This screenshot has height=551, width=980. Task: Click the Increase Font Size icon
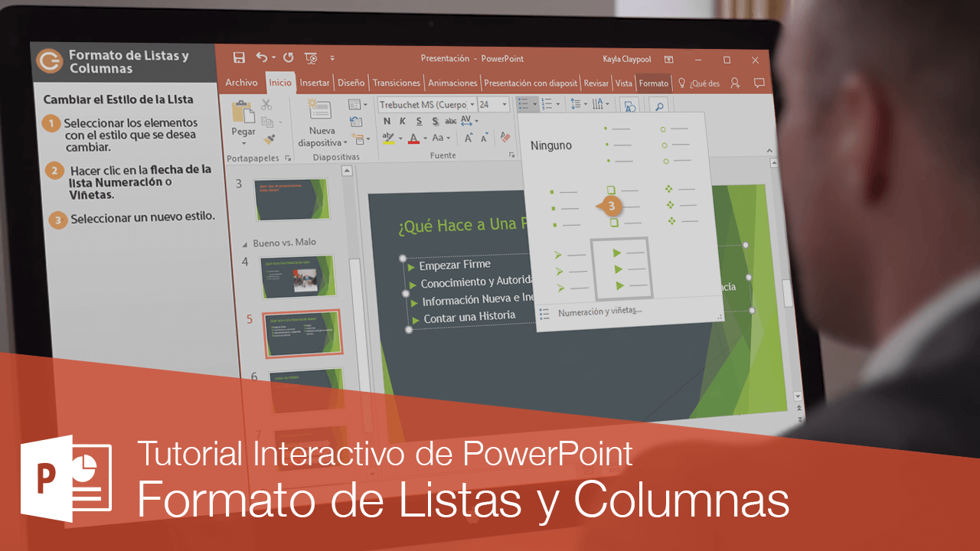[x=469, y=139]
